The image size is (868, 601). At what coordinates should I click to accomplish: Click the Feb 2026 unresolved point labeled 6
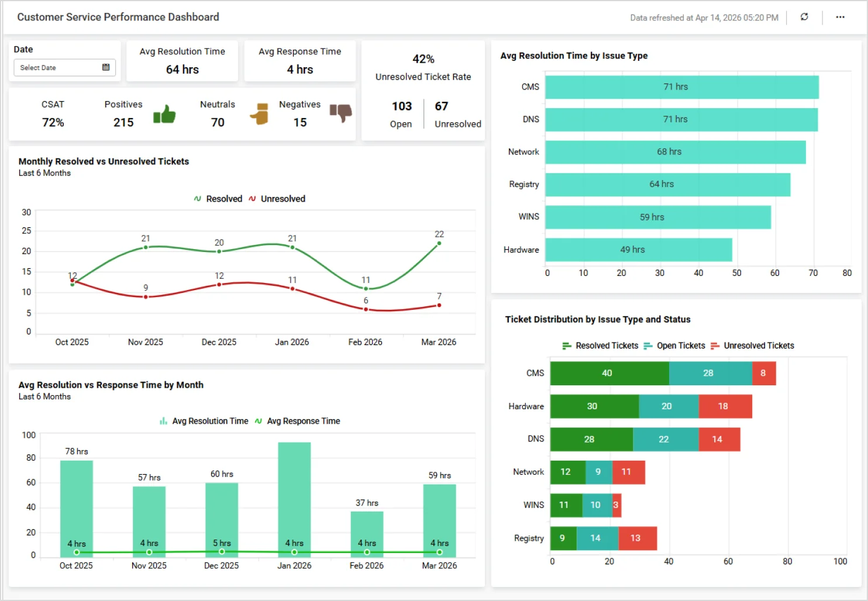366,309
